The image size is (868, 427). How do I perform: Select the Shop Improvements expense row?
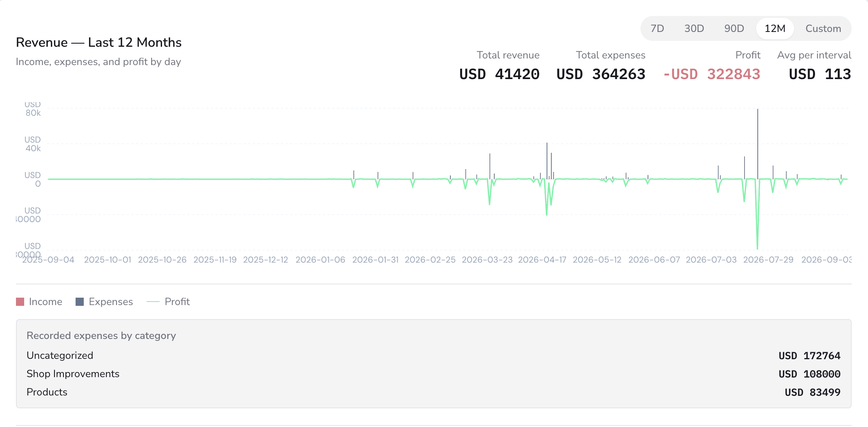click(x=434, y=374)
